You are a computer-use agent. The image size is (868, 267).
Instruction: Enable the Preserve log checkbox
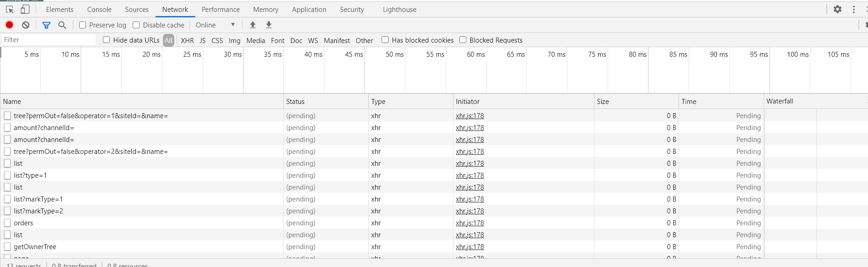click(83, 25)
